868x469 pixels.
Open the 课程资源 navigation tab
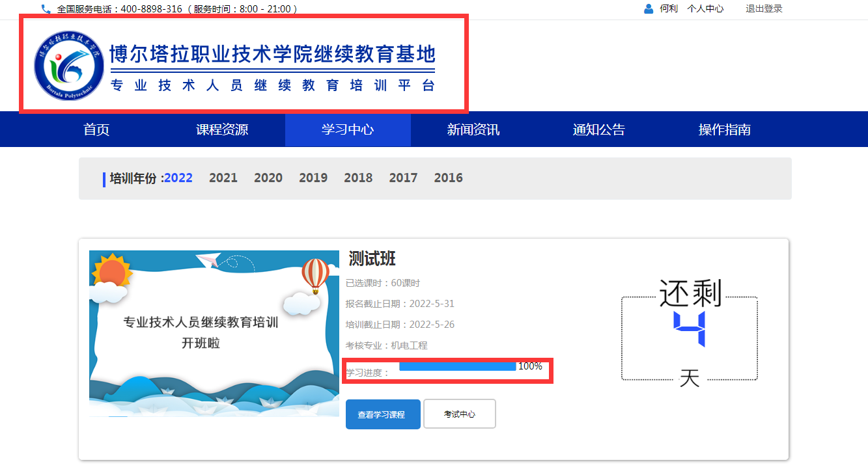[222, 129]
